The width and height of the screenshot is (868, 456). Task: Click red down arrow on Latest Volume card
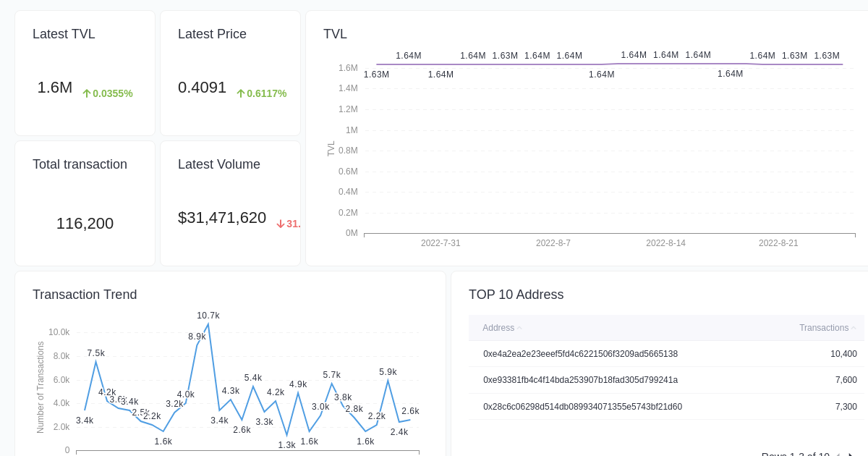pyautogui.click(x=280, y=224)
